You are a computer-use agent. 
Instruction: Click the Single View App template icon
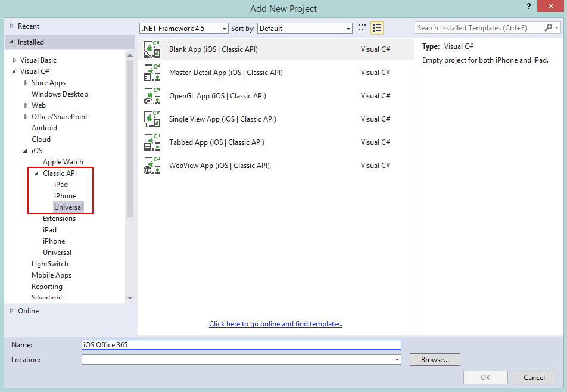(152, 119)
